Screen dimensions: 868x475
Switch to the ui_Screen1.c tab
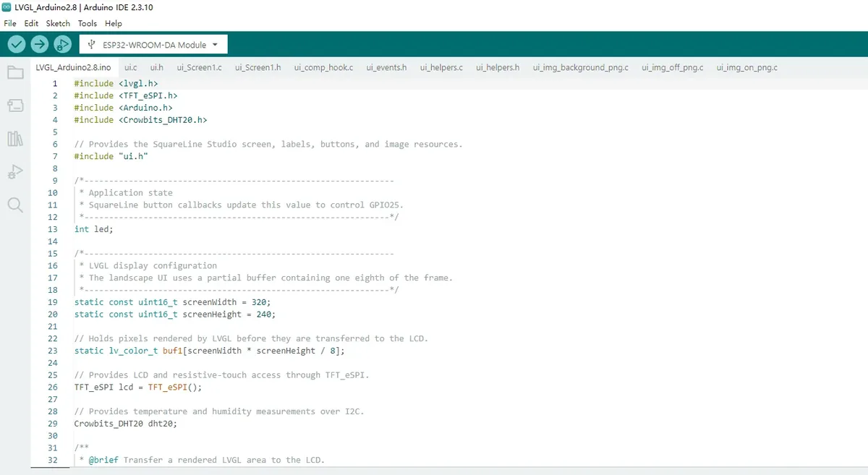200,67
